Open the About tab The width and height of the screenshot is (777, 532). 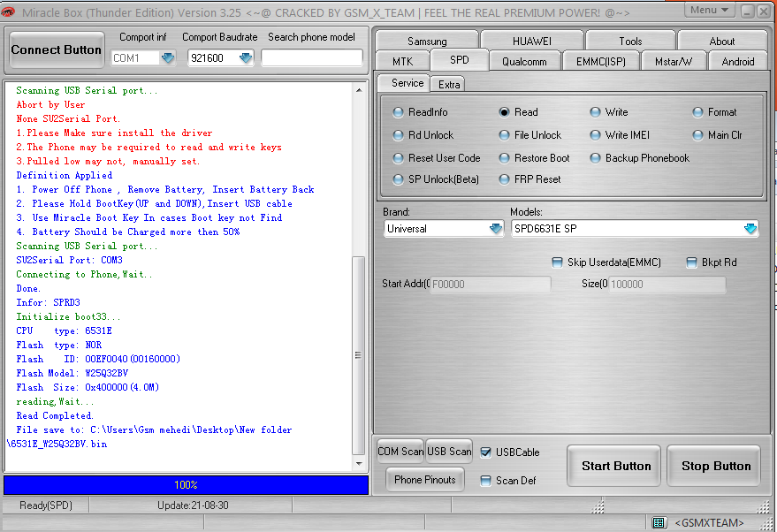click(x=722, y=41)
